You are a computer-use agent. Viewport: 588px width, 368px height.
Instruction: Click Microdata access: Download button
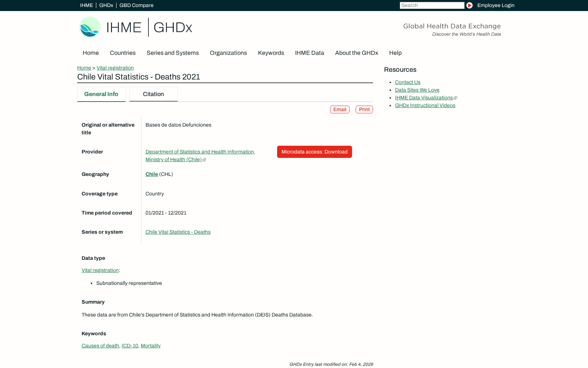(x=315, y=152)
